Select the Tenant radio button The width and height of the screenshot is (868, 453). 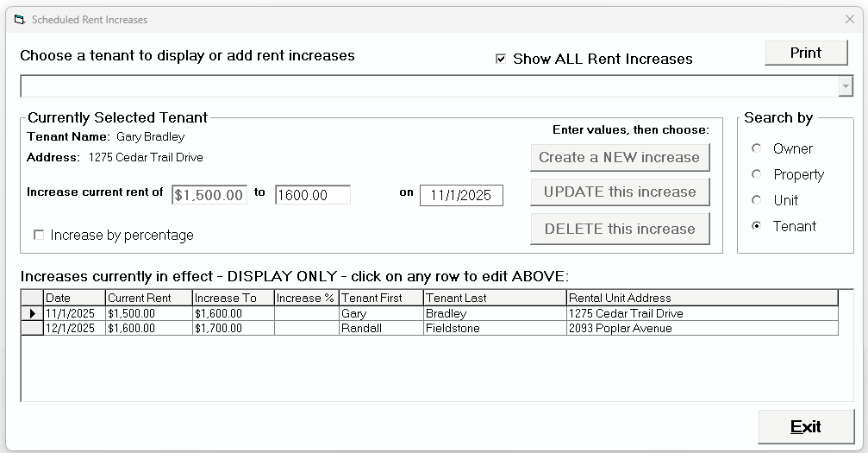(x=757, y=226)
